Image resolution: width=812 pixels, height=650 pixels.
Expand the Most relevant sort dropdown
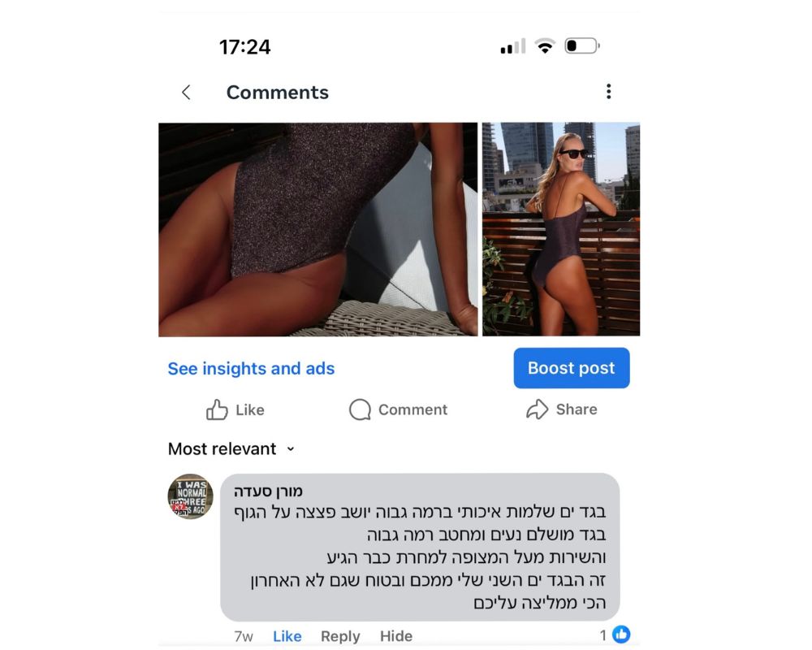231,448
